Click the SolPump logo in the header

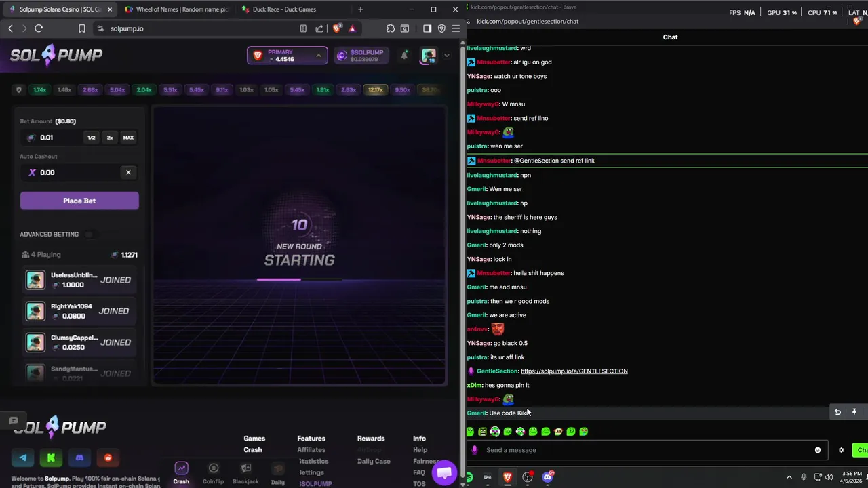pos(56,55)
